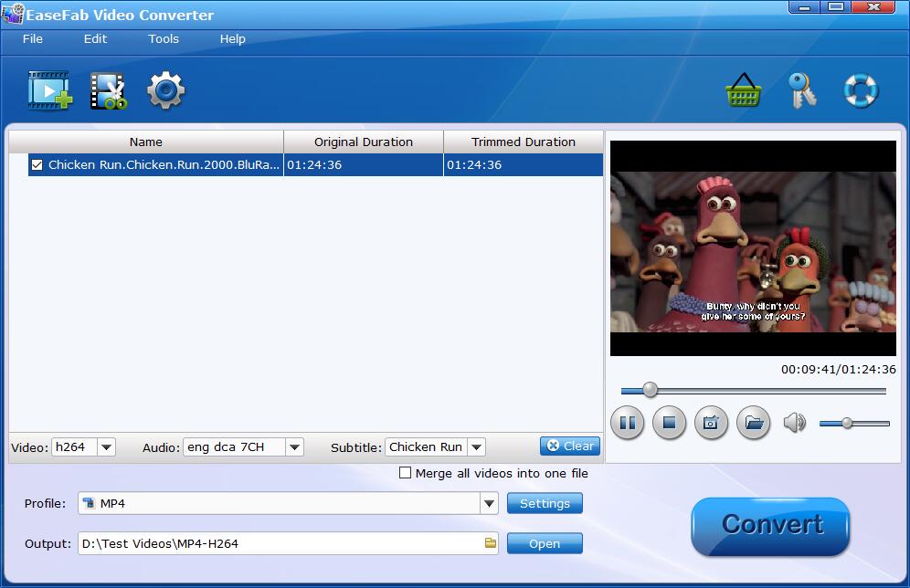This screenshot has height=588, width=910.
Task: Click the Add Video toolbar icon
Action: [x=50, y=89]
